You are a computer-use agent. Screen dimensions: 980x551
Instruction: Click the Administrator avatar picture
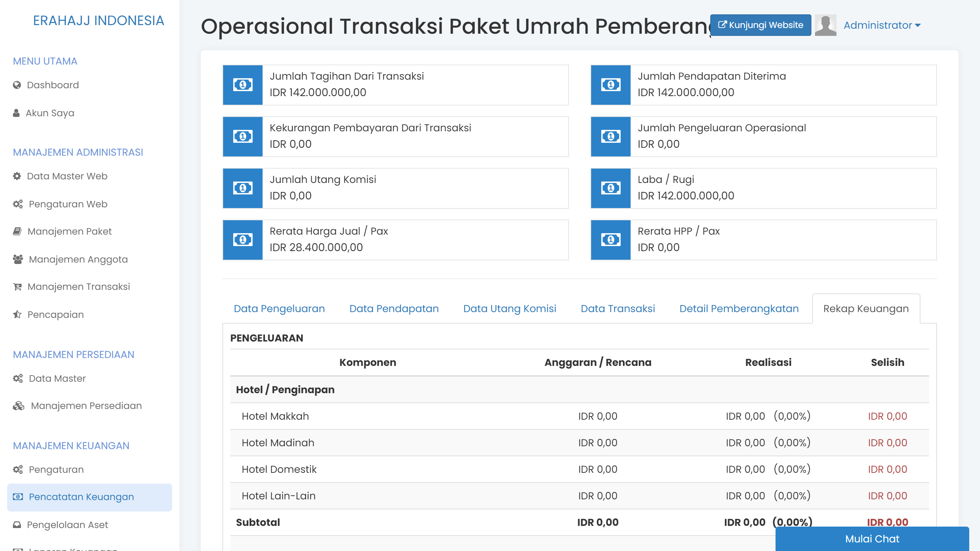825,25
